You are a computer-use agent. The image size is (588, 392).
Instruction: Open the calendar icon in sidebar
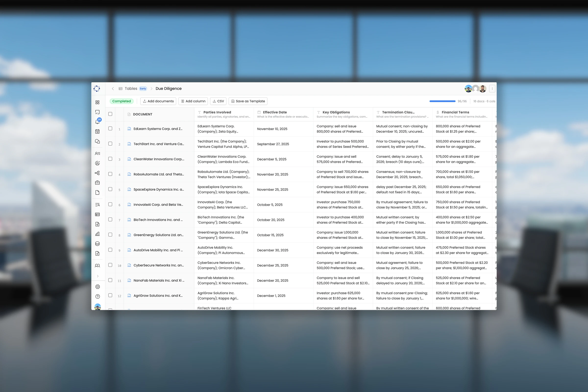point(98,132)
